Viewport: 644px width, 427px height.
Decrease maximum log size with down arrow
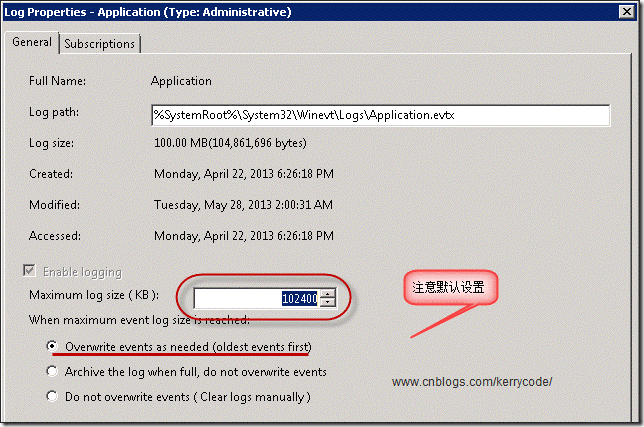[x=328, y=303]
